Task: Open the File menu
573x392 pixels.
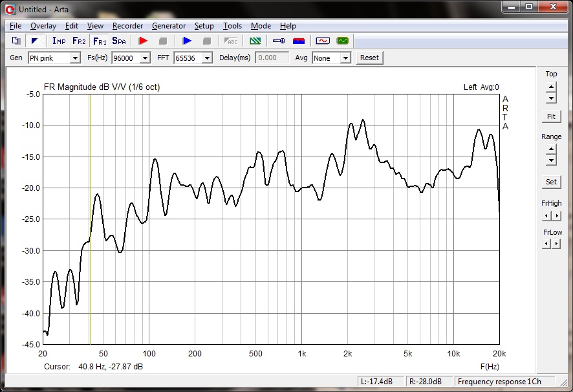Action: point(16,26)
